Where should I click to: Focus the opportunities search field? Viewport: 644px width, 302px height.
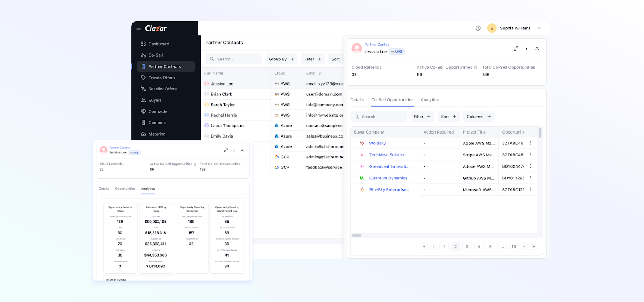(x=379, y=117)
